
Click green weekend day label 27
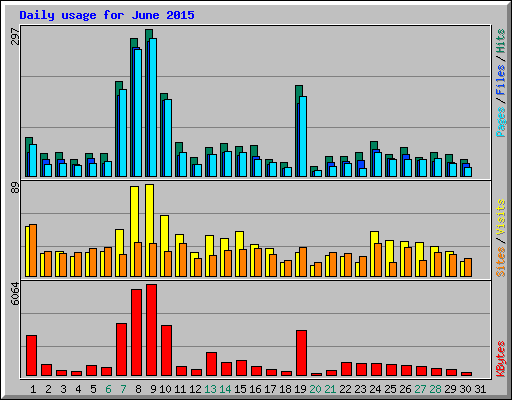(420, 389)
